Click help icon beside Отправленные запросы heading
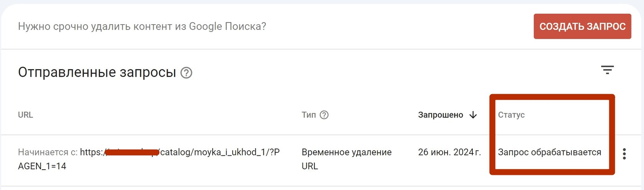644x190 pixels. click(x=186, y=73)
